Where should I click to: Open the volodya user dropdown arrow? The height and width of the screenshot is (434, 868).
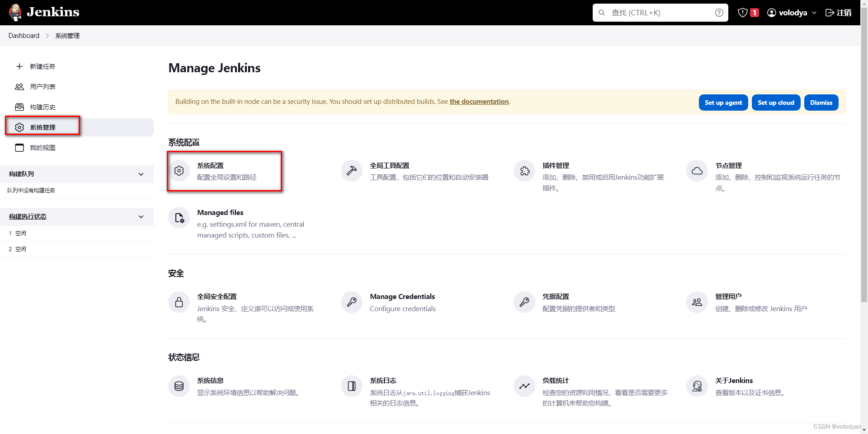(x=814, y=13)
